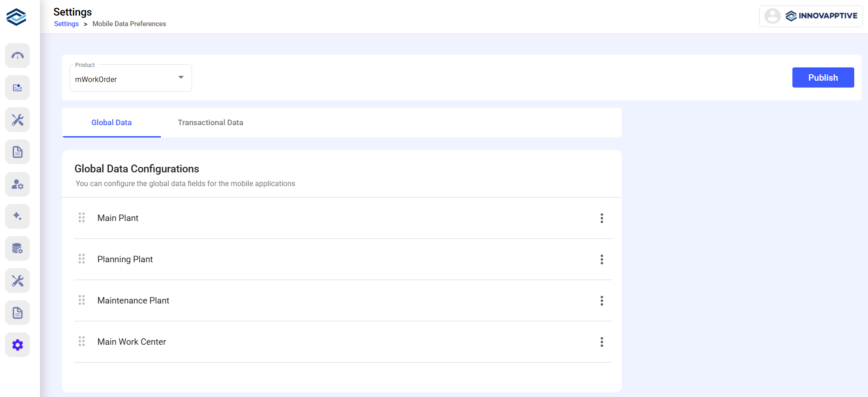The width and height of the screenshot is (868, 397).
Task: Open the Product dropdown showing mWorkOrder
Action: pos(131,78)
